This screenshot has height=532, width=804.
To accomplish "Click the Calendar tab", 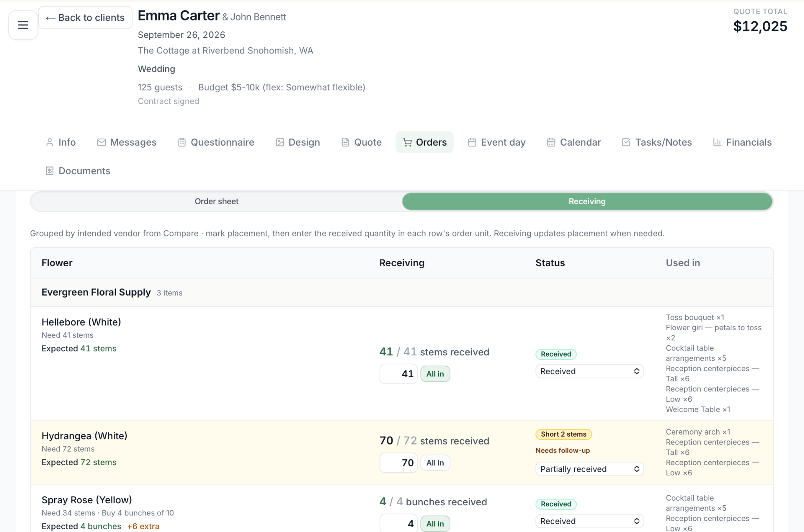I will [x=574, y=142].
